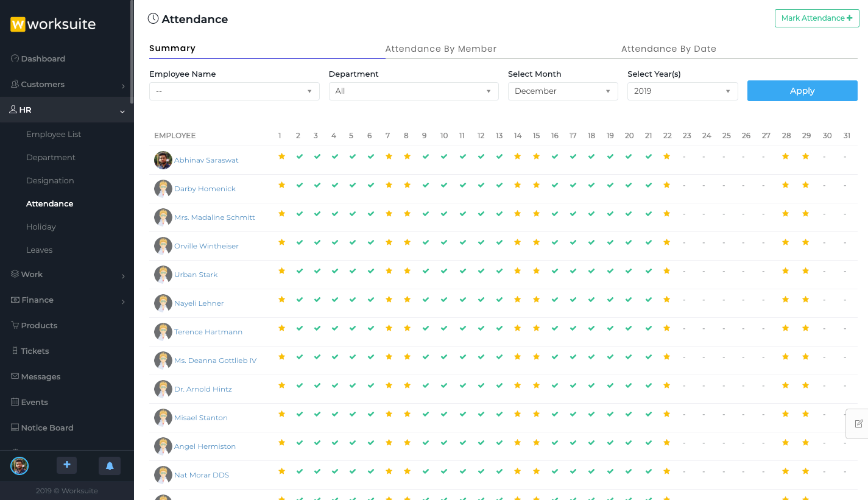Click Darby Homenick's avatar
The width and height of the screenshot is (868, 500).
point(163,189)
